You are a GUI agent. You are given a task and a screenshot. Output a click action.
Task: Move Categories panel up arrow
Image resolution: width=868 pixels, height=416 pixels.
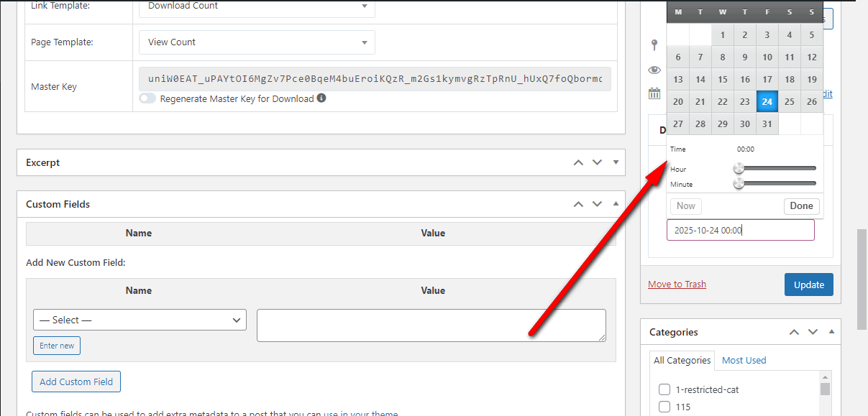tap(794, 332)
